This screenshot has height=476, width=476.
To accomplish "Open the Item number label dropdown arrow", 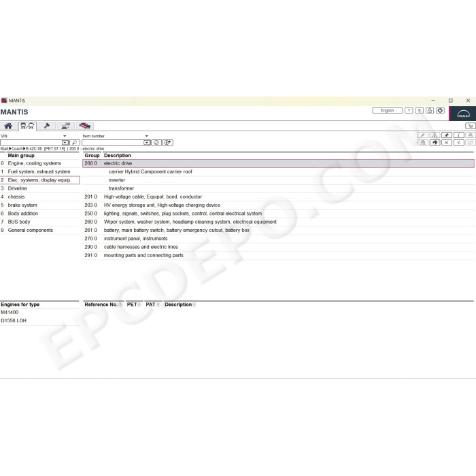I will 147,136.
